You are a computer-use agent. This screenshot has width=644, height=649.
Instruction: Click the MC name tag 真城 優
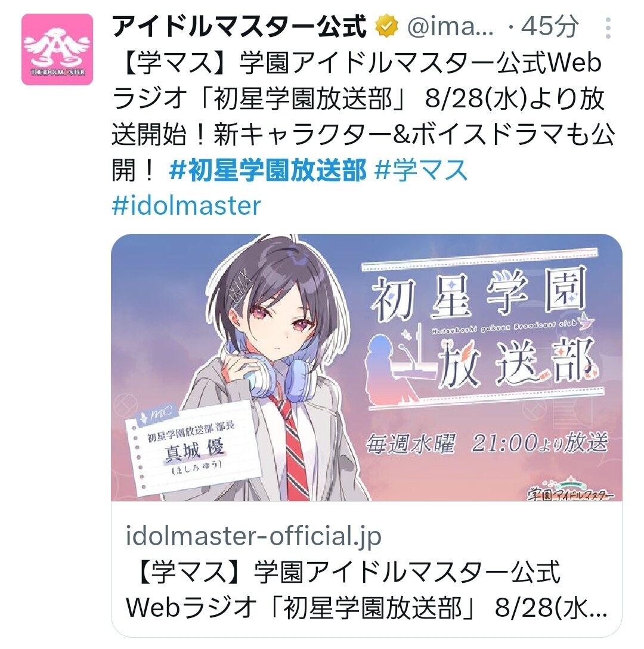click(193, 450)
